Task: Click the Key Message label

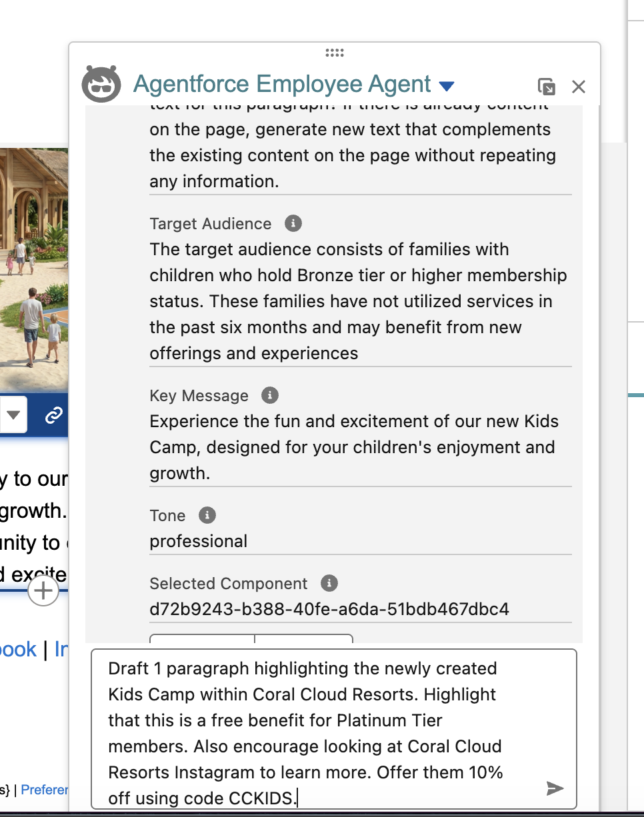Action: 199,396
